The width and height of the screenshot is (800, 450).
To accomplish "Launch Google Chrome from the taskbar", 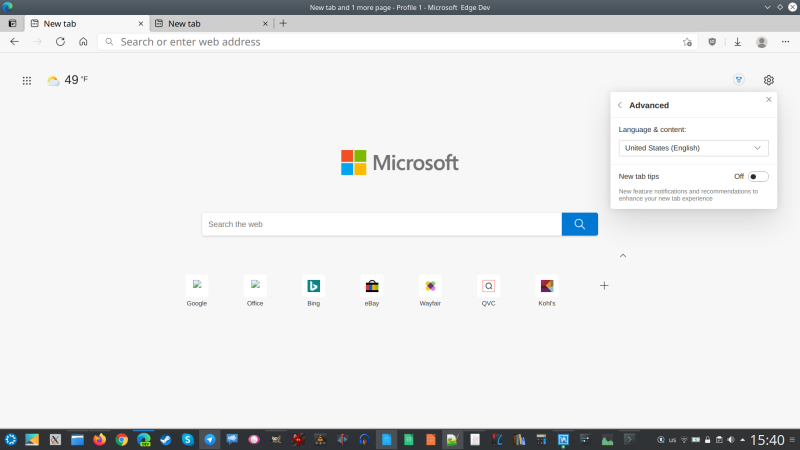I will coord(121,439).
